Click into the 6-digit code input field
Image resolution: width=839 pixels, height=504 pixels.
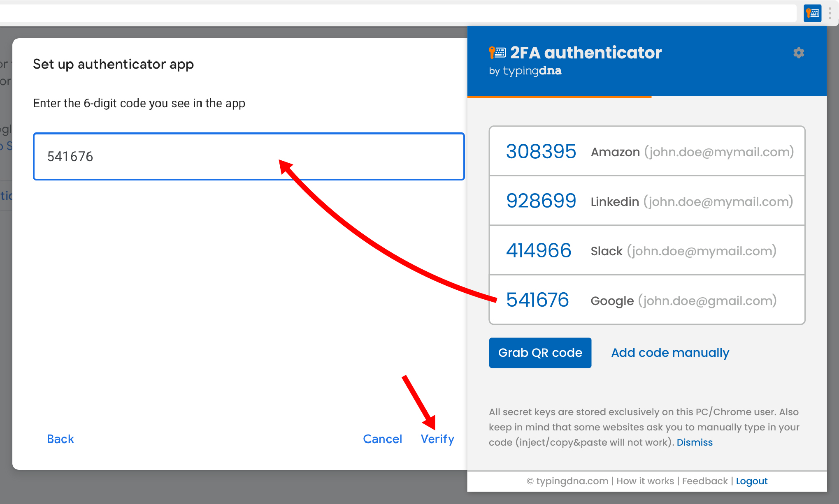click(x=249, y=156)
